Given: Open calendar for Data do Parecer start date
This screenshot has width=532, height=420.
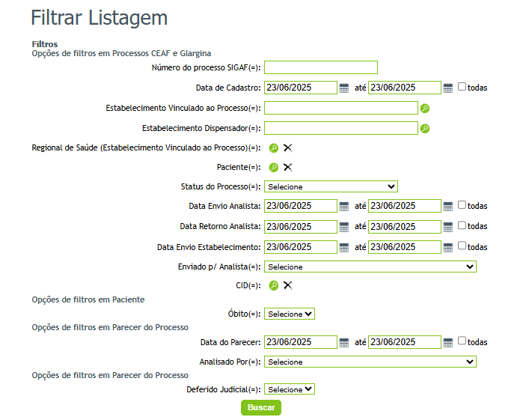Looking at the screenshot, I should (x=344, y=343).
